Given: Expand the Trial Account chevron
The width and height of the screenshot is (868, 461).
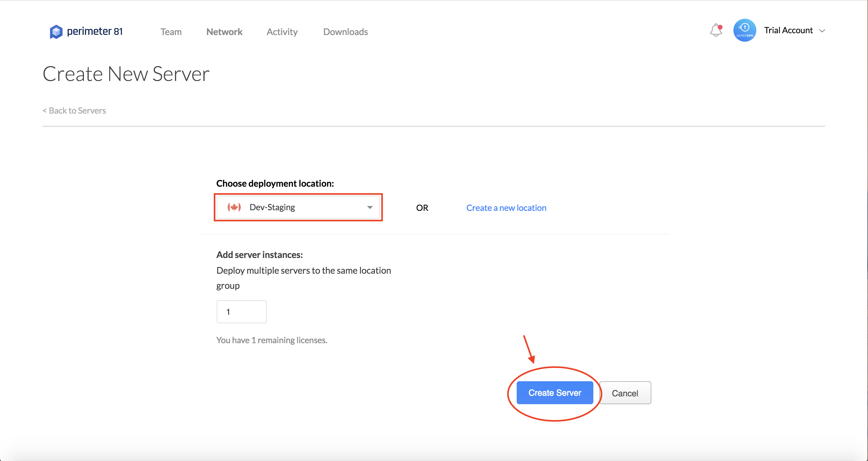Looking at the screenshot, I should [822, 31].
